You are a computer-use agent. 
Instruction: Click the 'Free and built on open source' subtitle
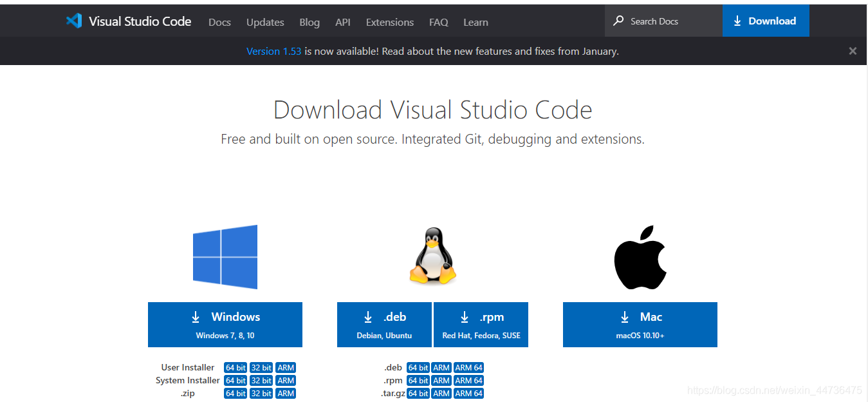pos(432,139)
